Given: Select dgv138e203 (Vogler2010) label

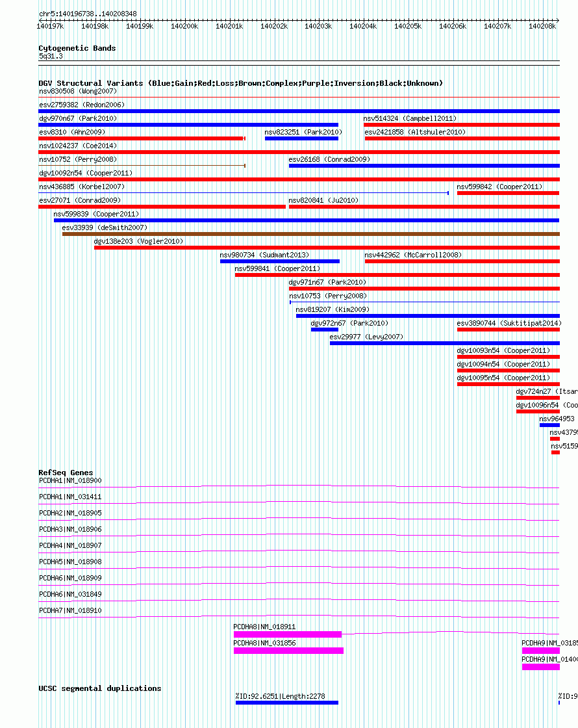Looking at the screenshot, I should [139, 241].
